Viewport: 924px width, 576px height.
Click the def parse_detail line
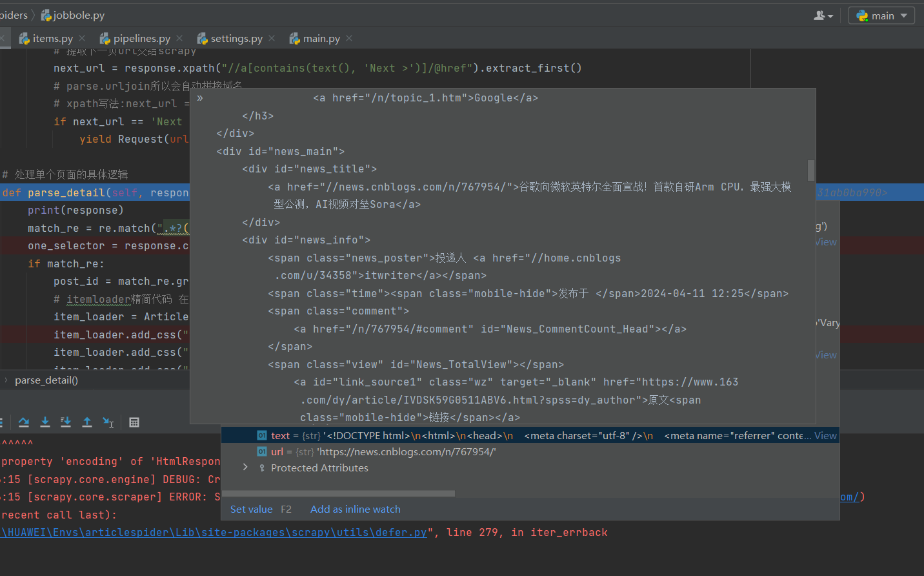(95, 192)
